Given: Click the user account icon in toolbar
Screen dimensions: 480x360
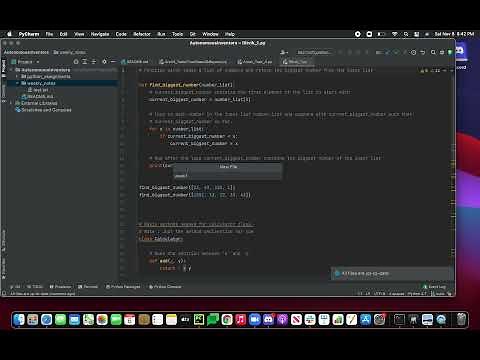Looking at the screenshot, I should 284,52.
